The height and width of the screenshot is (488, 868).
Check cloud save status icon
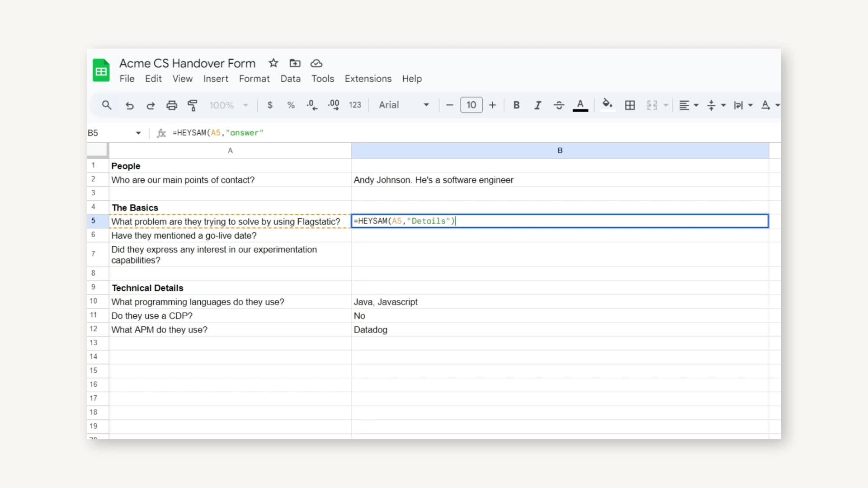[x=316, y=63]
